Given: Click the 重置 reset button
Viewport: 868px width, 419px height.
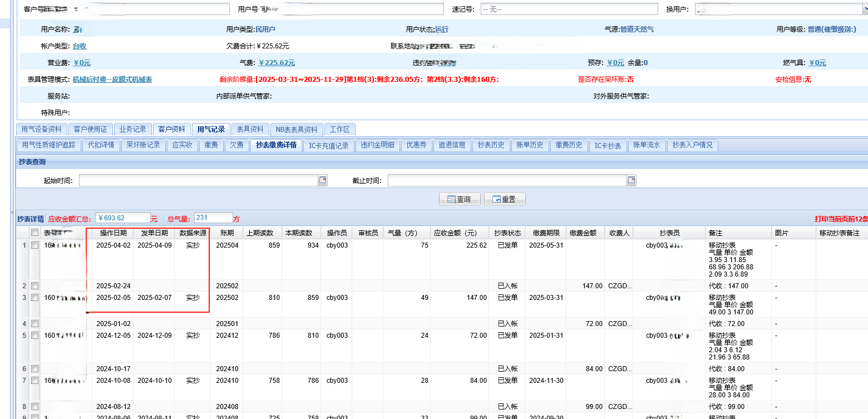Looking at the screenshot, I should pos(505,199).
